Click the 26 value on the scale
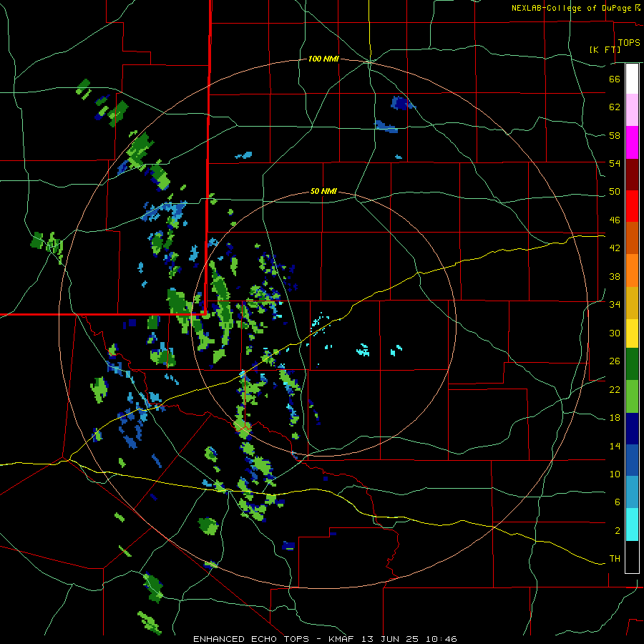 615,361
